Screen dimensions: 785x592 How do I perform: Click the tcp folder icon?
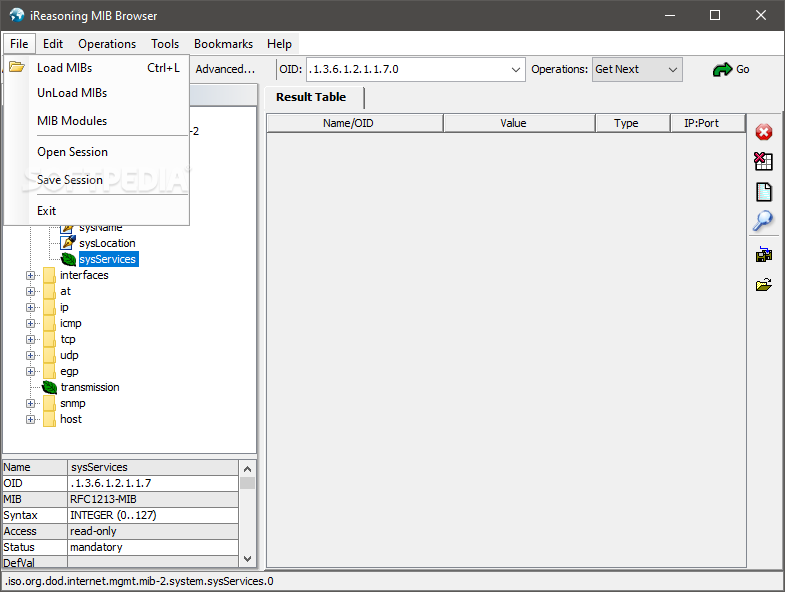[49, 339]
